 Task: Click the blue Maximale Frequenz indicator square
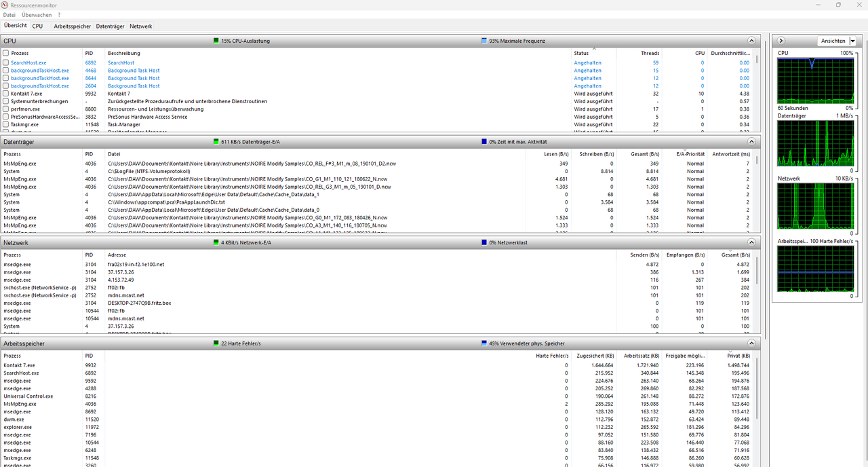coord(484,41)
